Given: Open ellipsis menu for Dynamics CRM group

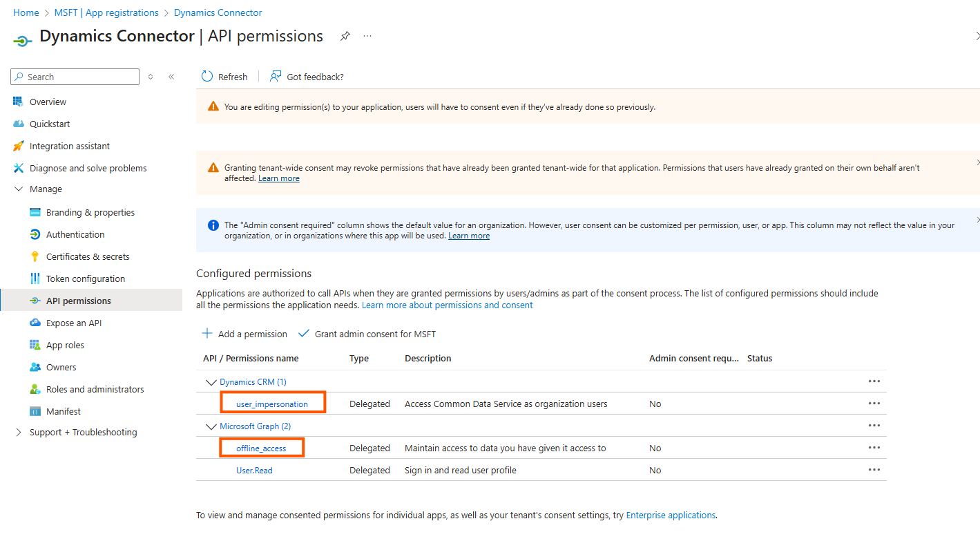Looking at the screenshot, I should (x=874, y=381).
